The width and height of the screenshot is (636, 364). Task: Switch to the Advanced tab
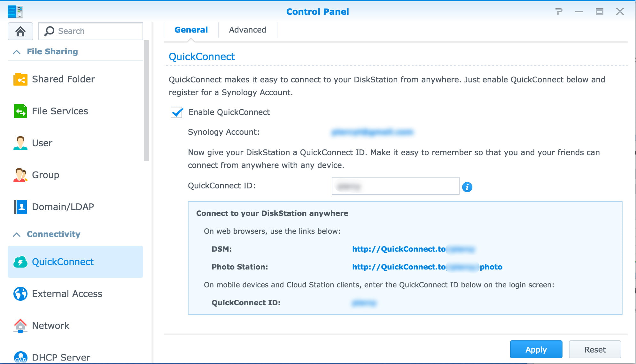coord(248,30)
